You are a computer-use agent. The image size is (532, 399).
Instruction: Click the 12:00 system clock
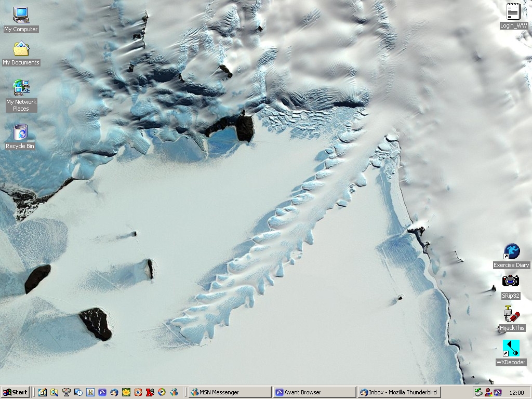(516, 393)
